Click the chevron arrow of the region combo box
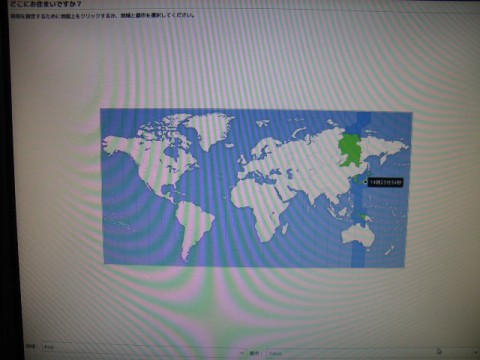Viewport: 480px width, 360px height. coord(242,353)
